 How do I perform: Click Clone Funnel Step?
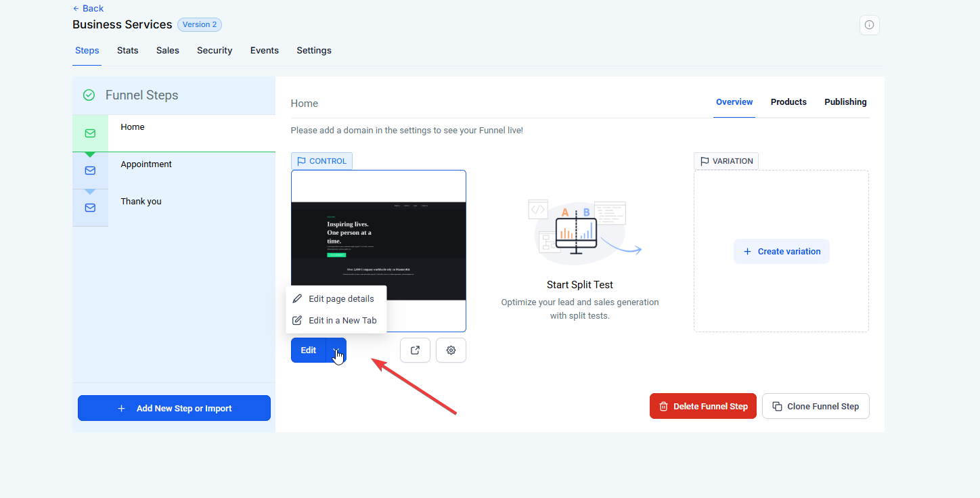816,407
